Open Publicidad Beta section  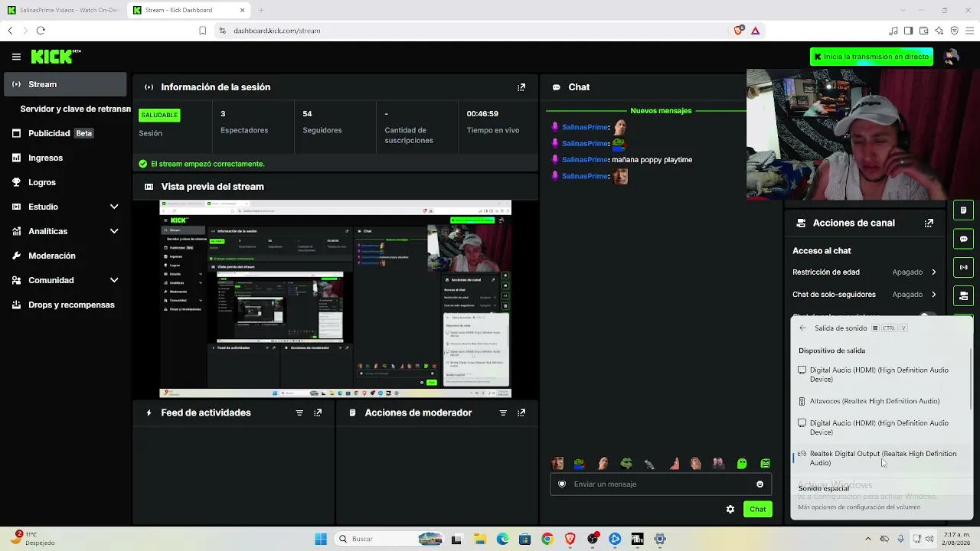coord(65,133)
